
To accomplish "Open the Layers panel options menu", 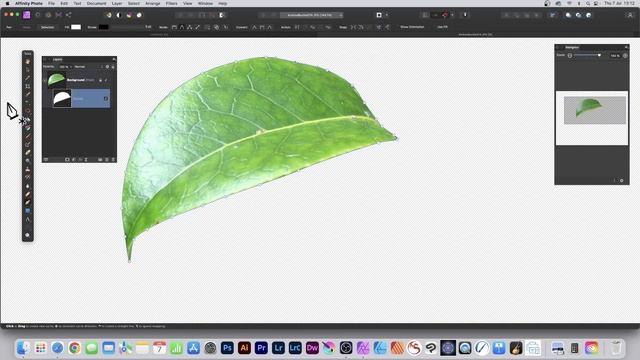I will click(114, 59).
